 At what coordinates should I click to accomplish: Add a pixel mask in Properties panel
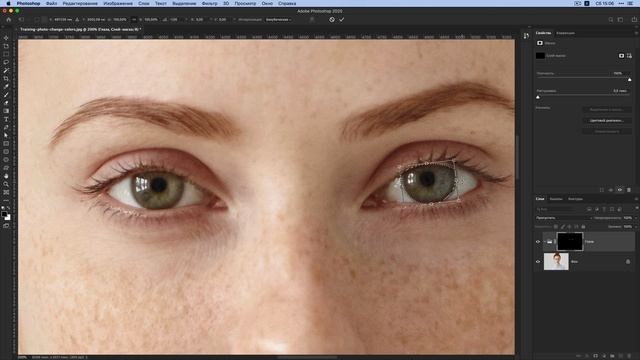pyautogui.click(x=621, y=56)
